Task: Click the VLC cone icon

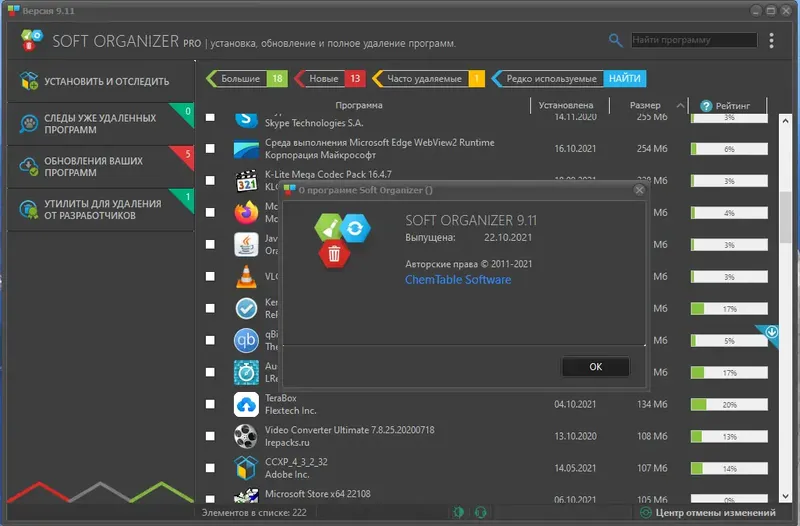Action: (x=246, y=277)
